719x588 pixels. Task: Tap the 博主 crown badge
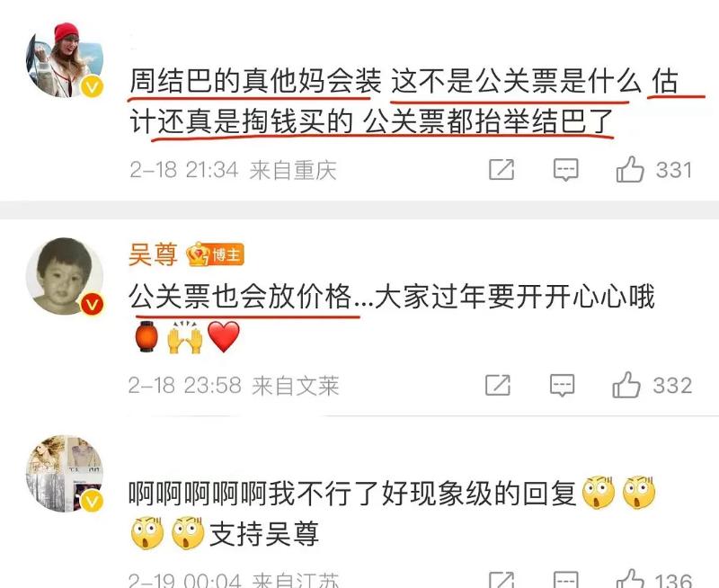tap(215, 254)
